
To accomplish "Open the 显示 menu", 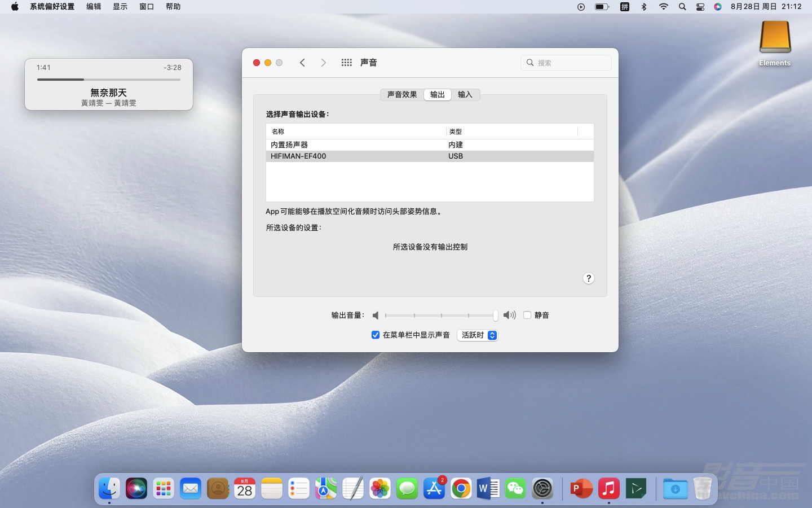I will point(120,7).
